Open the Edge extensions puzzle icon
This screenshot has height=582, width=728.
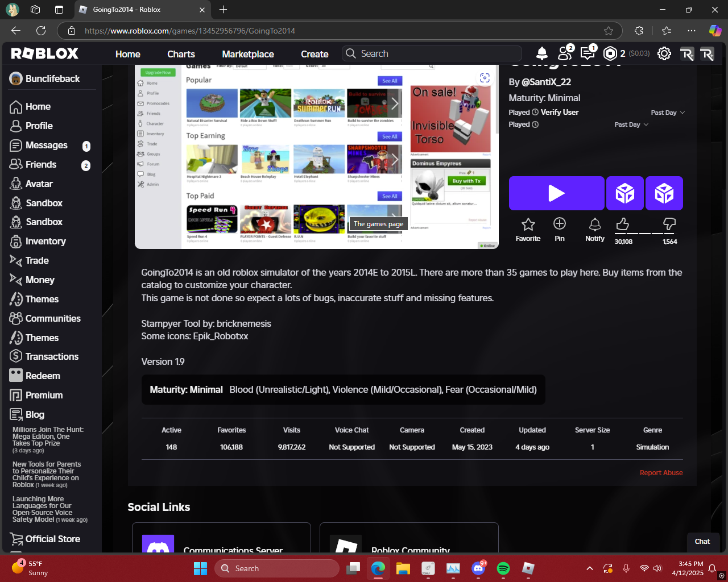pyautogui.click(x=639, y=31)
